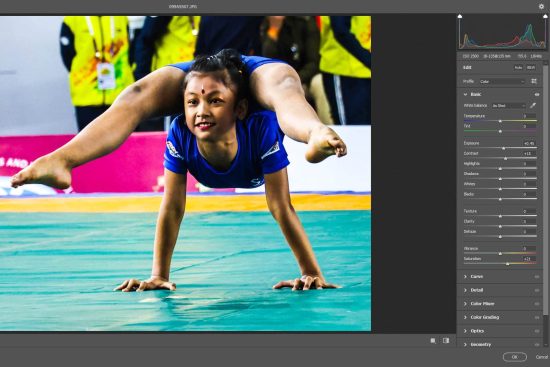Click the Saturation slider handle

tap(508, 263)
